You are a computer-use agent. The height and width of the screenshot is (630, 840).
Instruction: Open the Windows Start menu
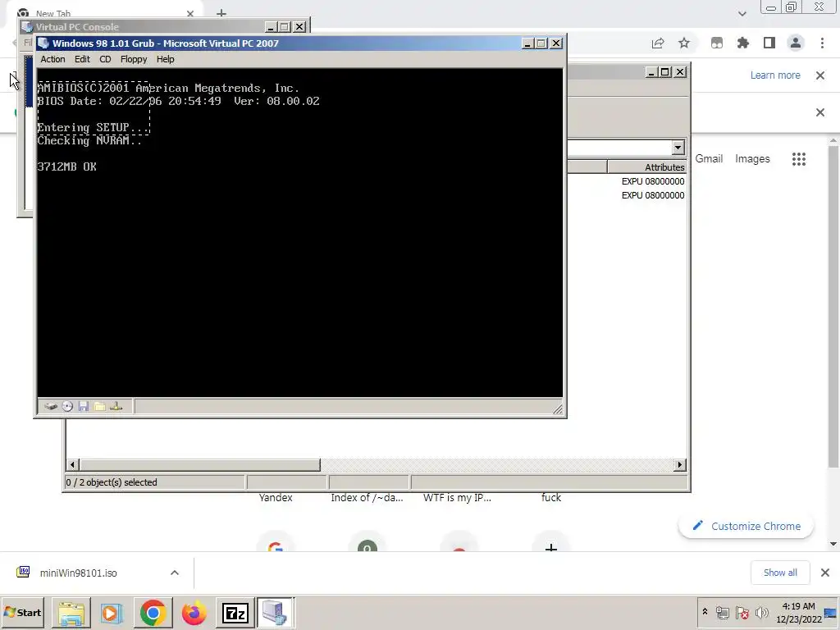pyautogui.click(x=22, y=612)
